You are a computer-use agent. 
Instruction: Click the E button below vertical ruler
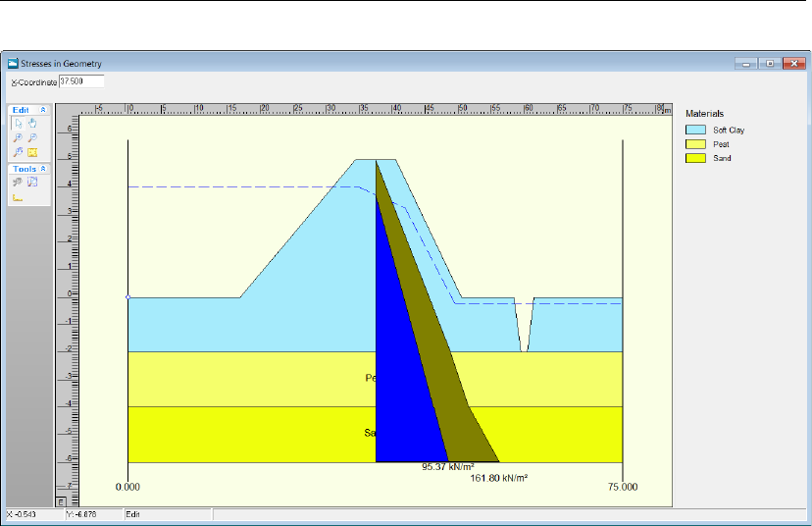click(x=61, y=501)
